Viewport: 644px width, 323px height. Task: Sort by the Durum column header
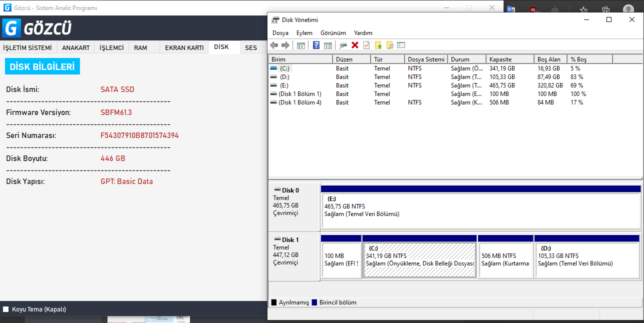tap(467, 59)
